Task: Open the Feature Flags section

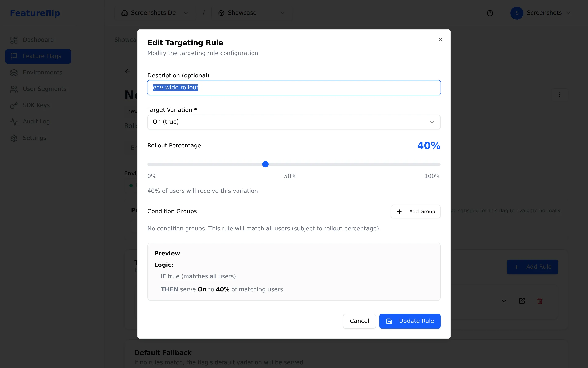Action: (x=38, y=56)
